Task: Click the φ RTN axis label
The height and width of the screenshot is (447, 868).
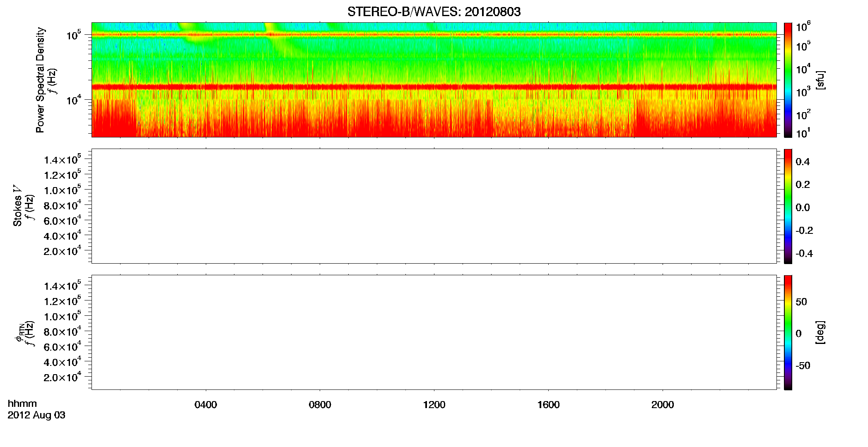Action: 19,333
